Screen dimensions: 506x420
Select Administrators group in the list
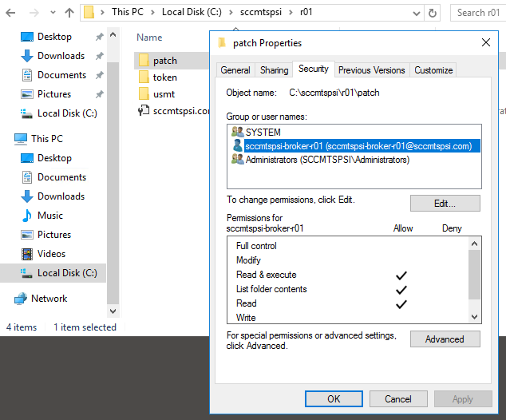click(x=326, y=159)
